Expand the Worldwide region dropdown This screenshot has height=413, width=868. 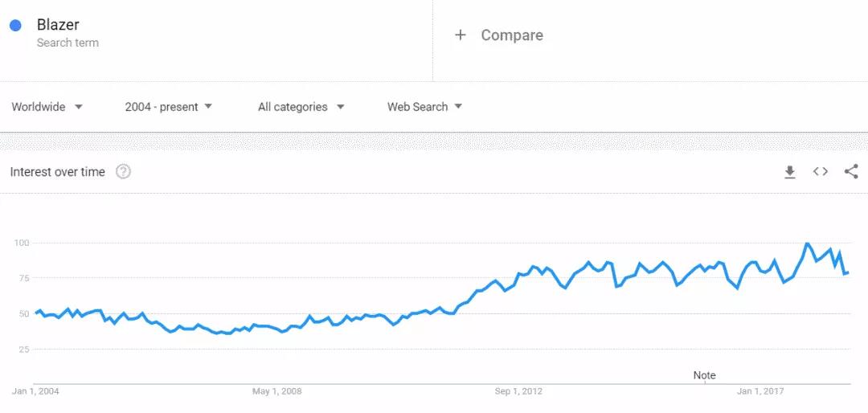[47, 107]
